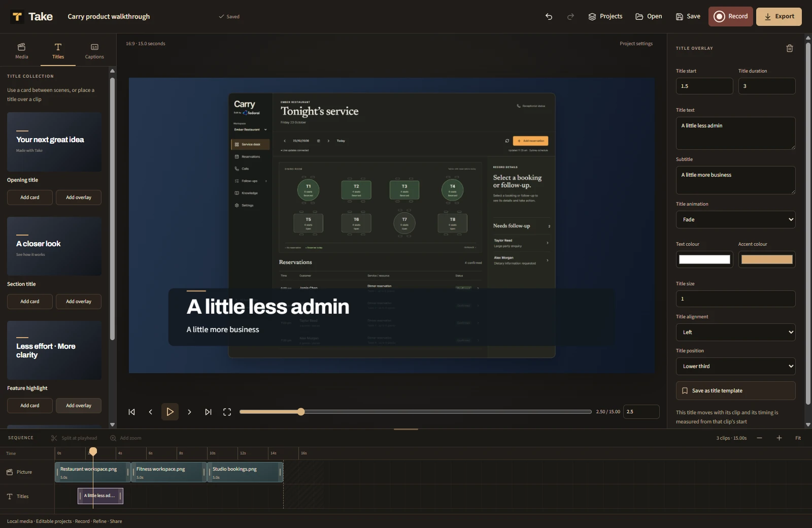Click the Open button

(x=649, y=16)
